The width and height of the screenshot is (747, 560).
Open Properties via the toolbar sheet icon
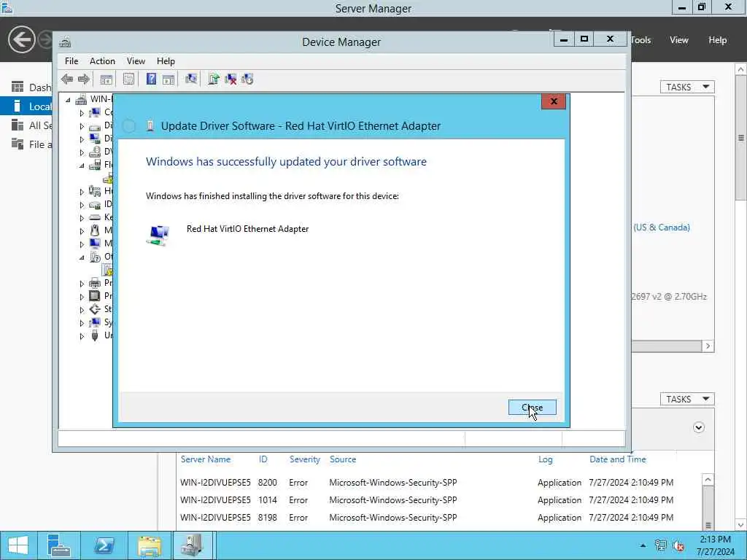click(128, 79)
